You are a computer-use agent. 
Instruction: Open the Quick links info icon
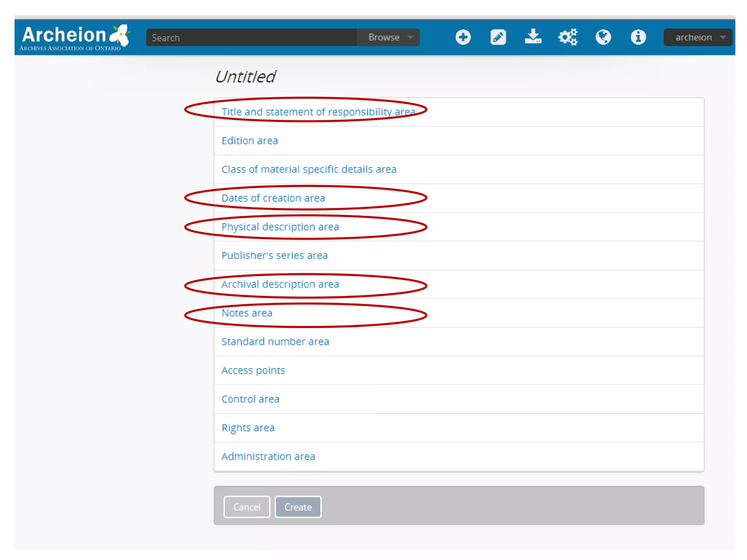[x=638, y=37]
